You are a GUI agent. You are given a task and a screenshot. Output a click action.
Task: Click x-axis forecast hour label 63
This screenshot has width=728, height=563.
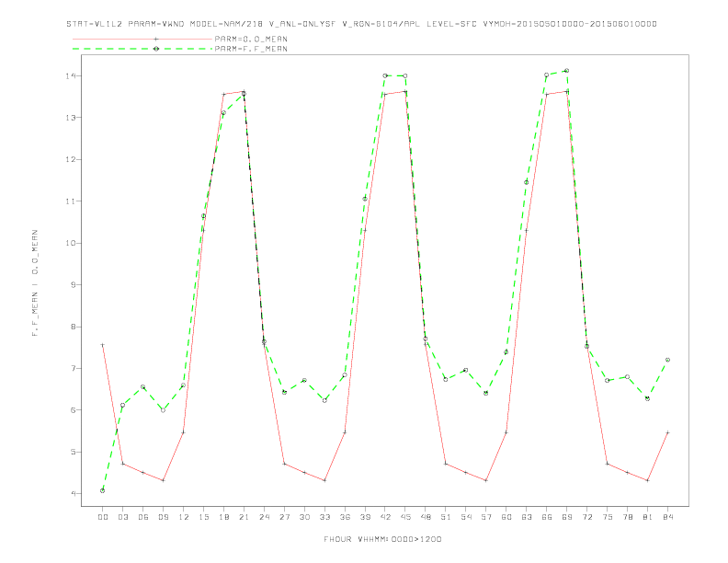(527, 517)
